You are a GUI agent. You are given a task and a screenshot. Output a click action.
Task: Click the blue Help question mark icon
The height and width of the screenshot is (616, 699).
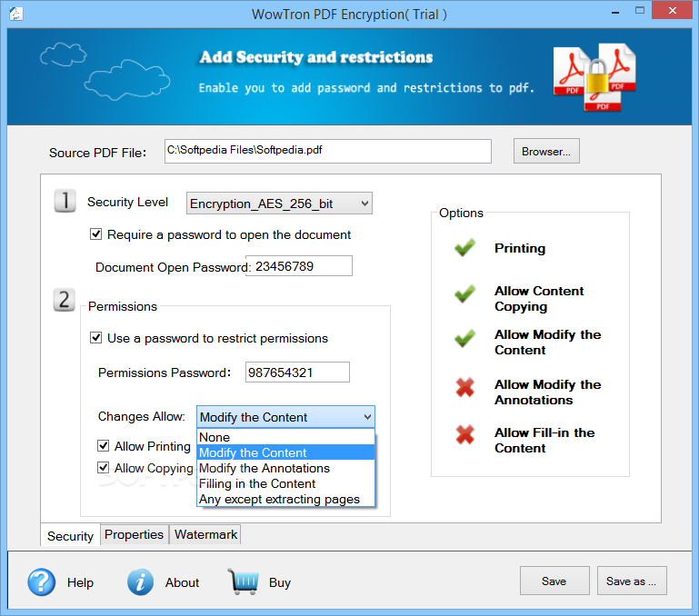[42, 581]
